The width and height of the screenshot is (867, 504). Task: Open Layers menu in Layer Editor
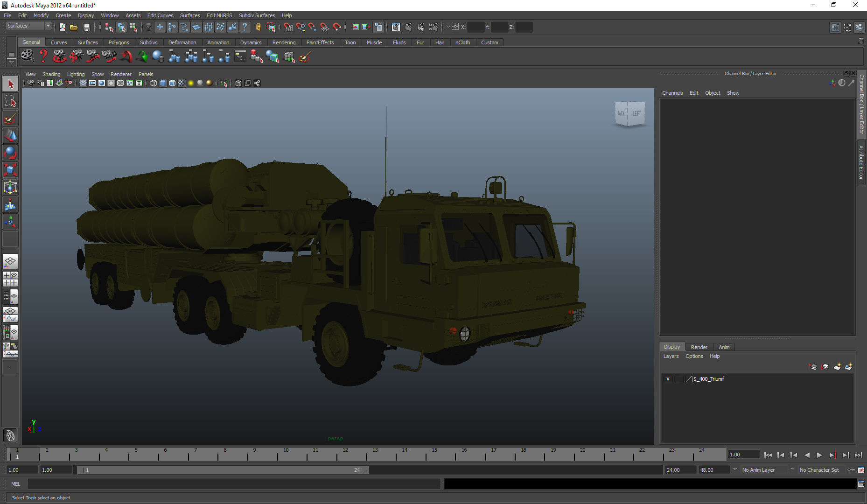(x=671, y=356)
